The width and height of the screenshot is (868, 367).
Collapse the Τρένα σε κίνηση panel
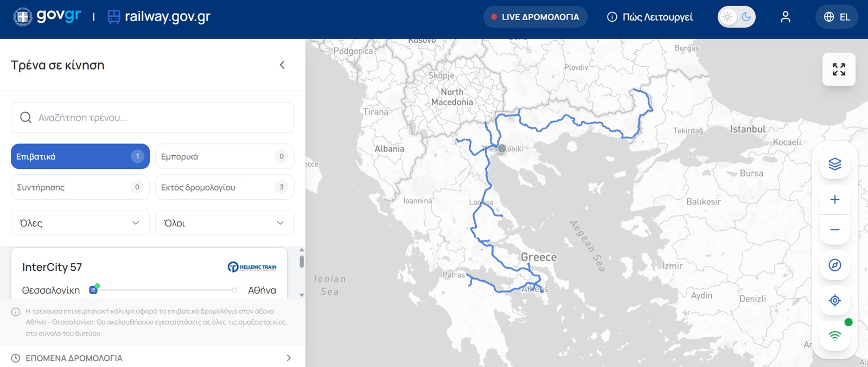coord(282,65)
